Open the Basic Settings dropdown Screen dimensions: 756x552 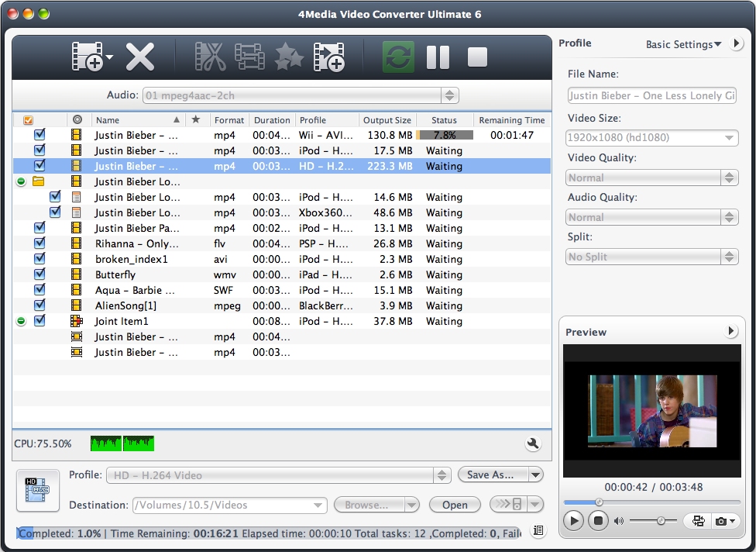pyautogui.click(x=683, y=44)
